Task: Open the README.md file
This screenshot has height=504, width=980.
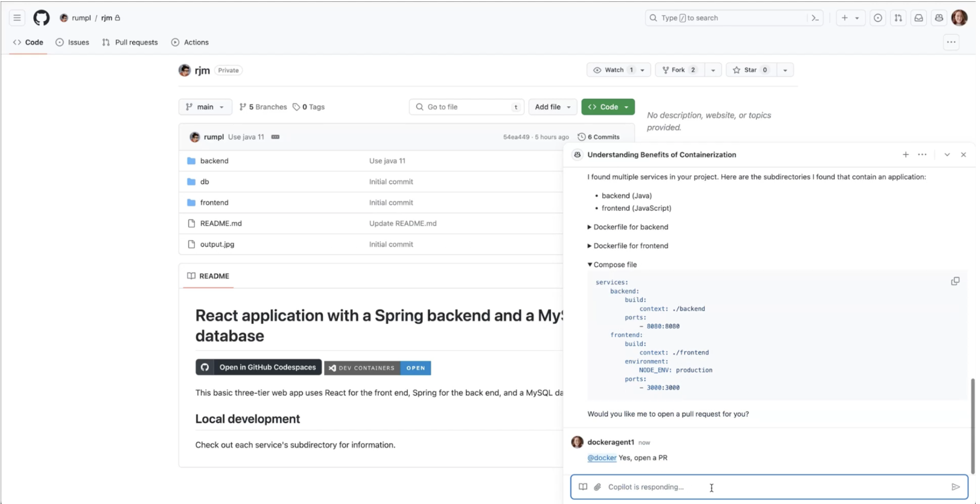Action: pos(221,223)
